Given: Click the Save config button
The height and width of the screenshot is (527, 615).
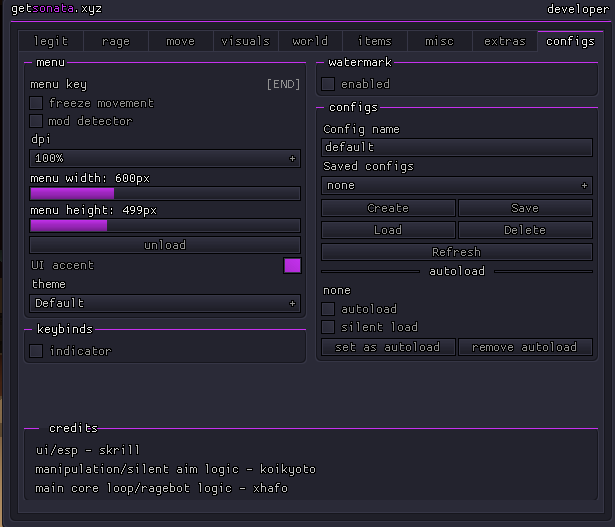Looking at the screenshot, I should tap(525, 208).
